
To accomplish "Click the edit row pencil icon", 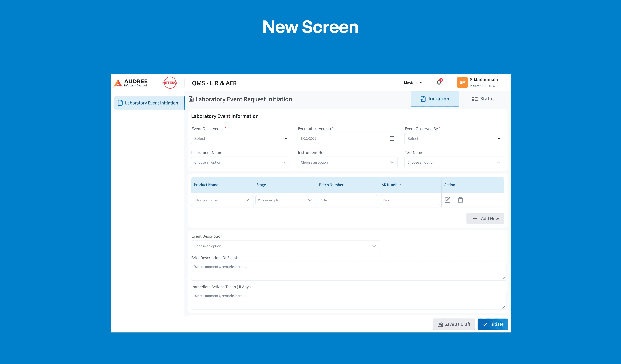I will (448, 200).
